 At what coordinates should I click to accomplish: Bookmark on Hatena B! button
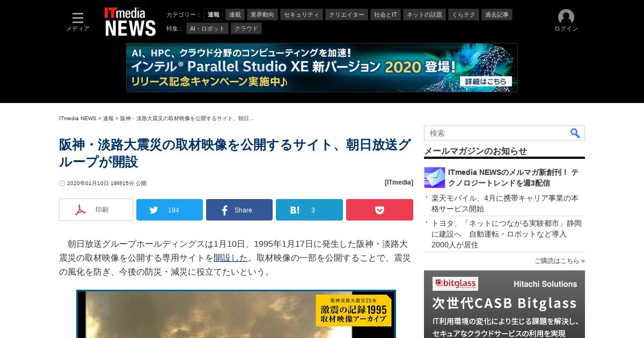pos(309,210)
